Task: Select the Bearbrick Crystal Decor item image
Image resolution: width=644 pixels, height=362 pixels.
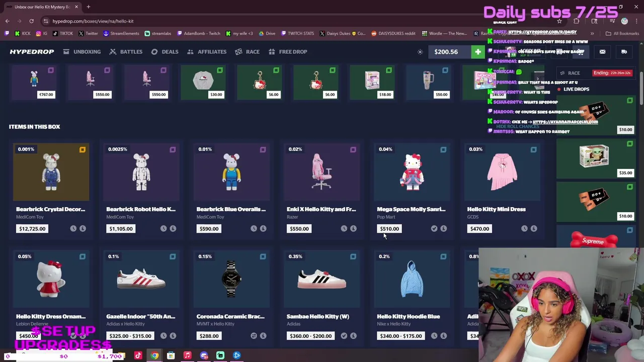Action: click(x=51, y=172)
